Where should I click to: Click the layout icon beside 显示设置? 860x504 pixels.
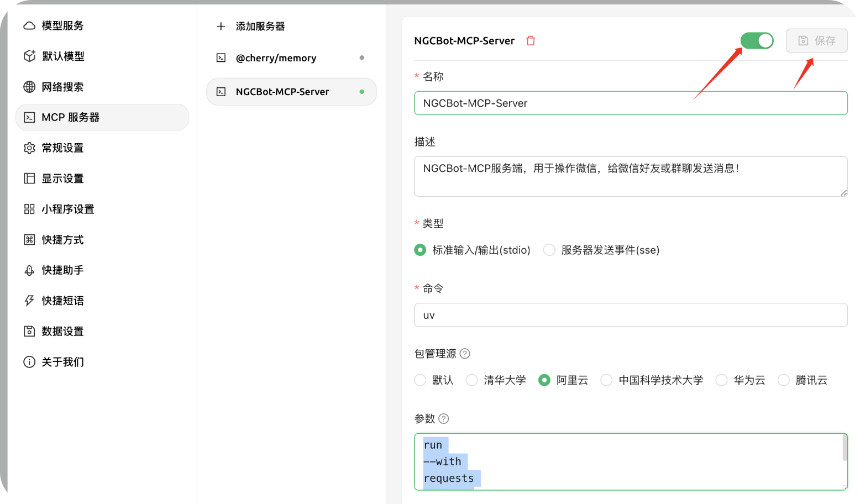pyautogui.click(x=29, y=179)
